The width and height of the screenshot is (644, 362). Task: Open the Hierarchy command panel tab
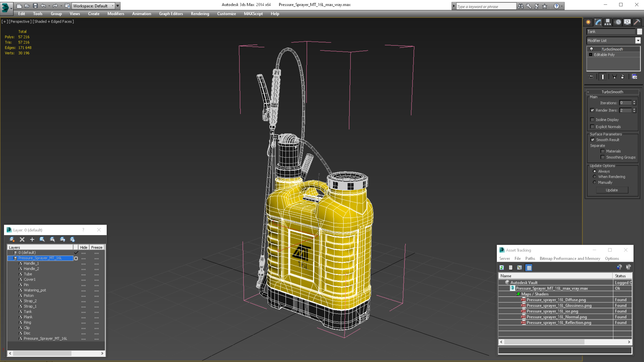pos(608,22)
